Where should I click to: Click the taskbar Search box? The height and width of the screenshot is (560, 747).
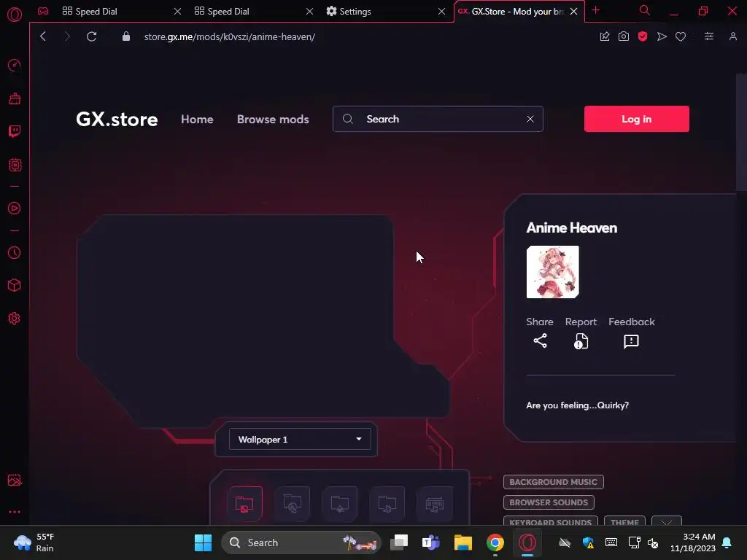pos(301,542)
